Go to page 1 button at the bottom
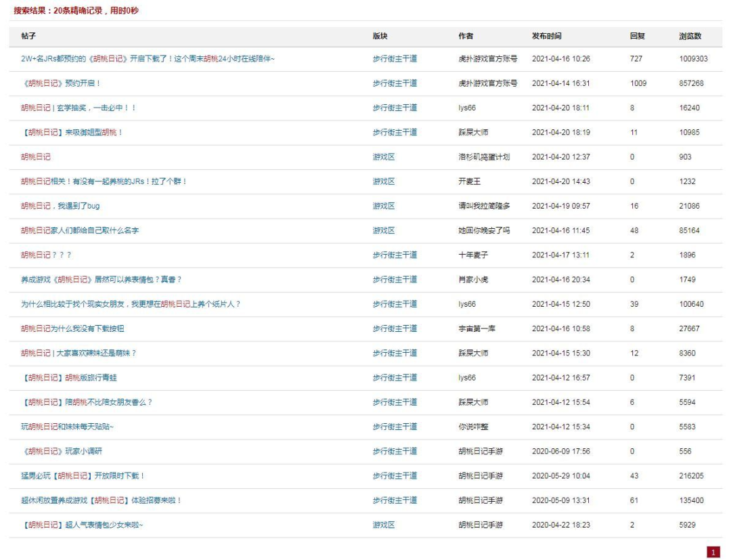 tap(713, 552)
